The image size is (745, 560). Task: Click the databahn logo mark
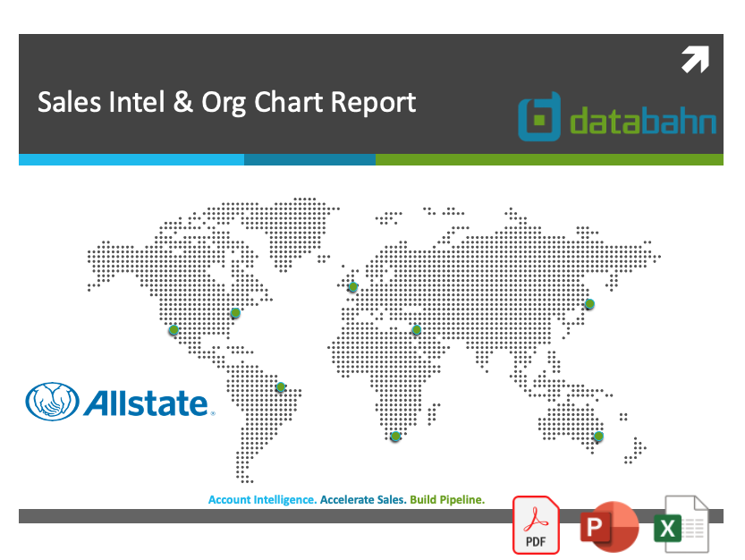539,116
